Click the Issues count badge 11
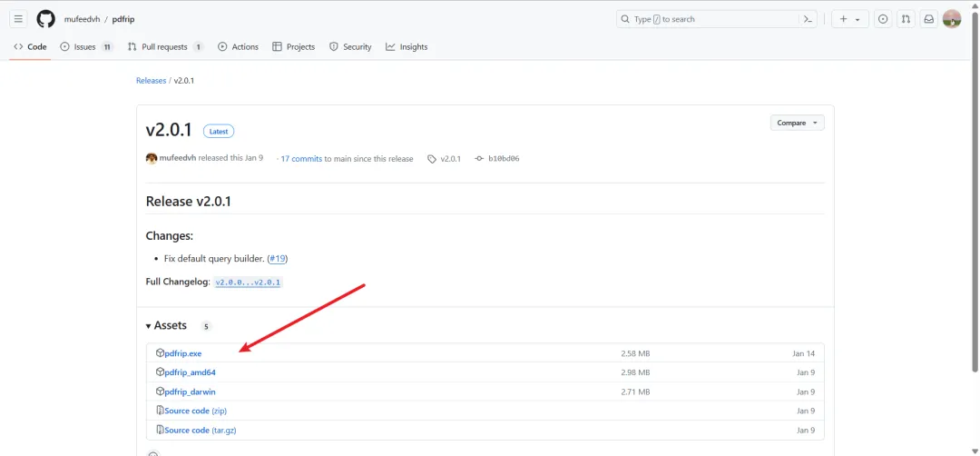Screen dimensions: 980x456 107,47
